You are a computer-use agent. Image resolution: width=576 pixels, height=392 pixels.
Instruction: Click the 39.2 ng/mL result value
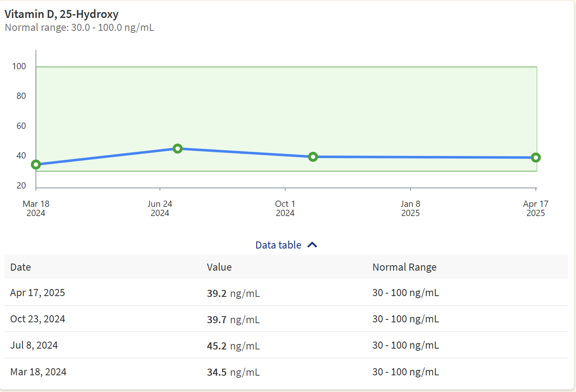point(233,294)
